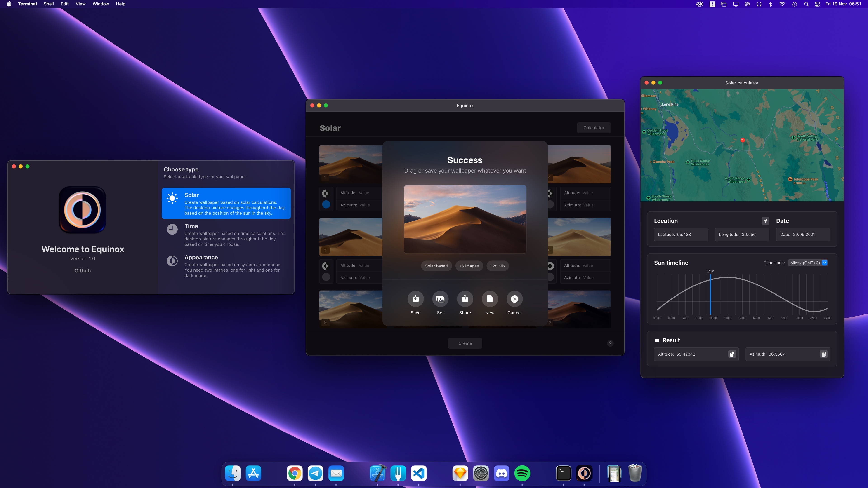This screenshot has height=488, width=868.
Task: Click the New wallpaper document icon
Action: pyautogui.click(x=490, y=299)
